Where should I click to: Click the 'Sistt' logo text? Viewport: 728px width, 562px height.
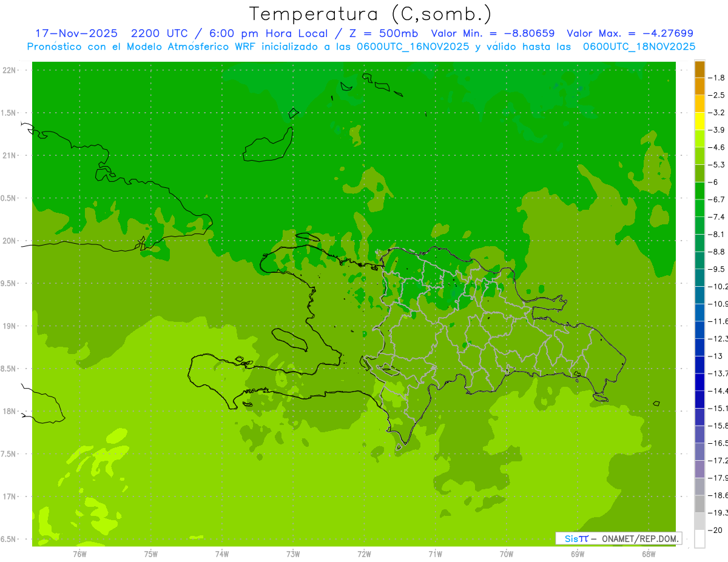click(x=576, y=538)
